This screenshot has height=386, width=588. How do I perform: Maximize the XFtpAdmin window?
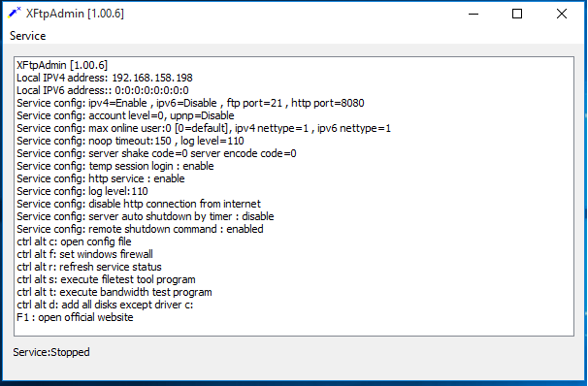pos(517,14)
